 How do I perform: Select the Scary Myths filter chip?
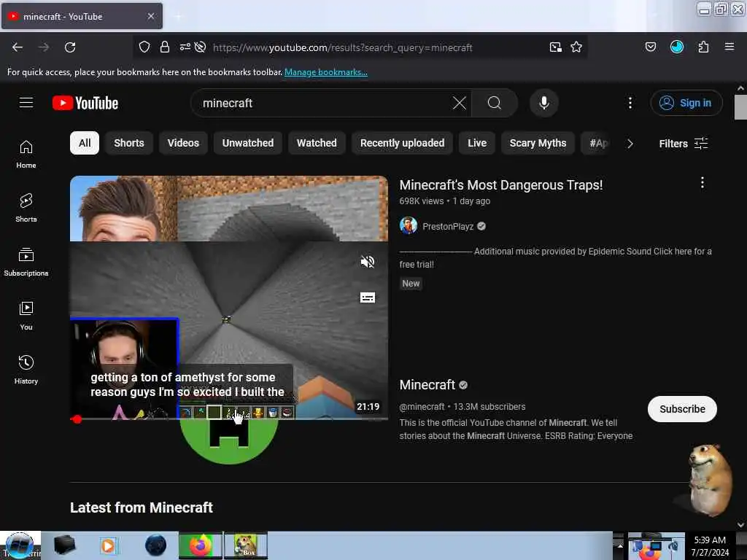pyautogui.click(x=538, y=143)
